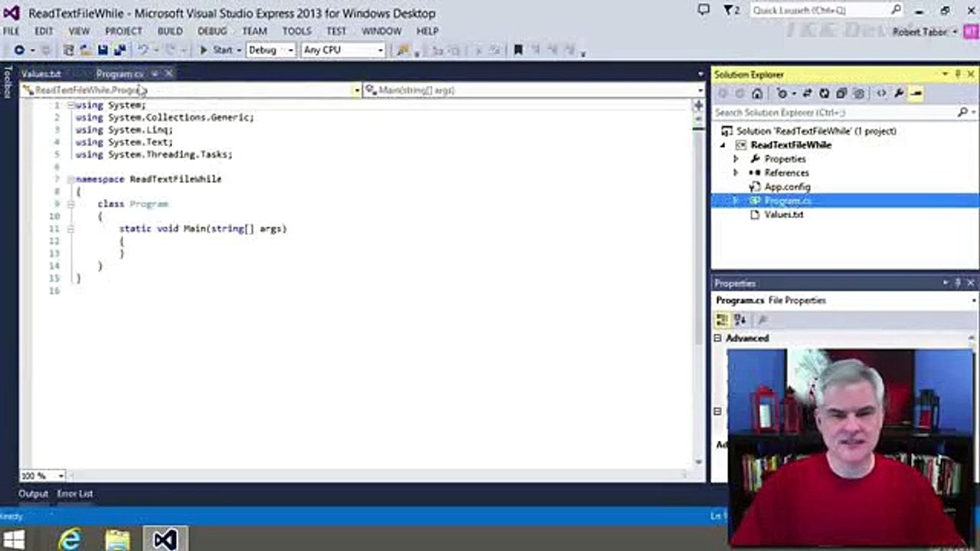Click the View Code icon in Solution Explorer
980x551 pixels.
tap(881, 93)
